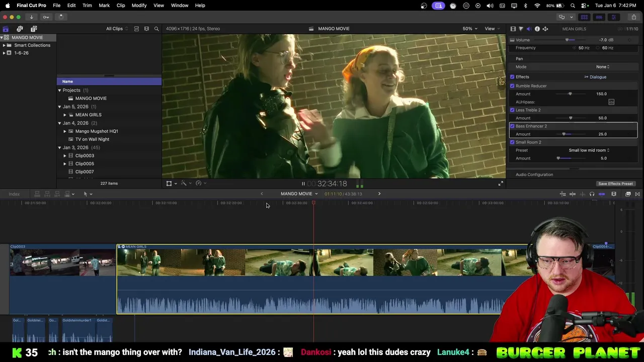Screen dimensions: 644x362
Task: Uncheck the Bass Enhancer 2 effect
Action: tap(512, 126)
